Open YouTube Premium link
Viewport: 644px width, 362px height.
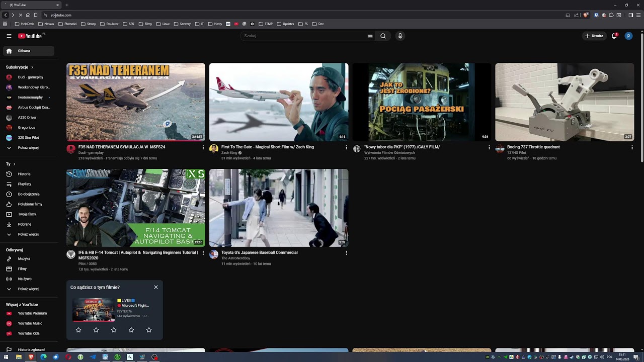[29, 313]
